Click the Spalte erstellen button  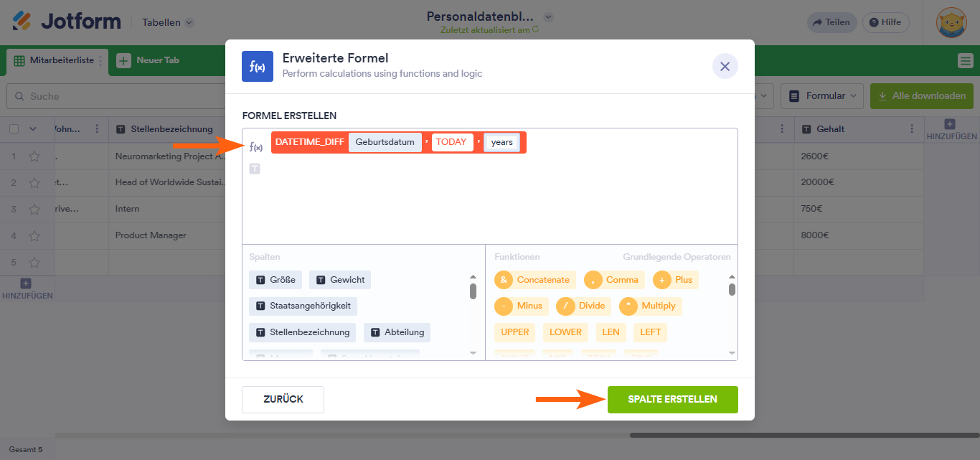coord(672,399)
